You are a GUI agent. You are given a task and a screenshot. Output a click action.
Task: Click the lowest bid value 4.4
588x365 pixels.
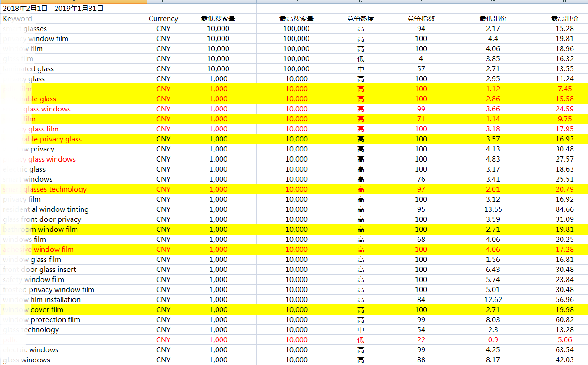493,39
